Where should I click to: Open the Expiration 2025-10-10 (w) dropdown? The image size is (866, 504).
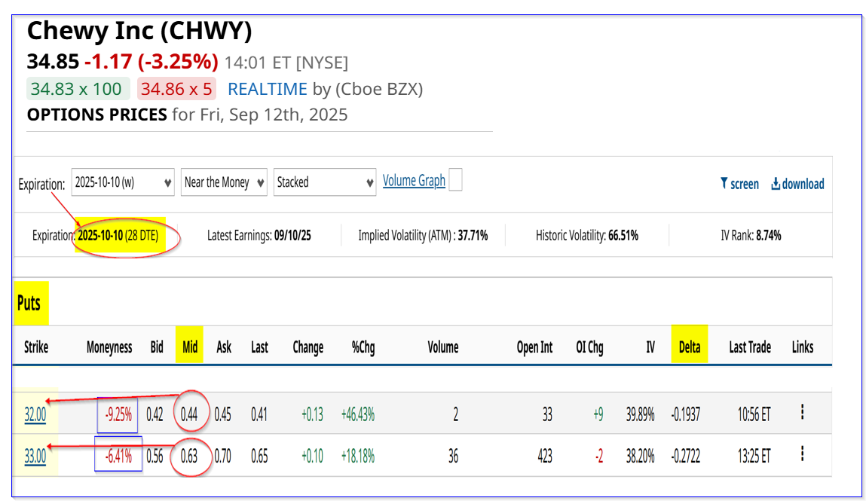(123, 182)
